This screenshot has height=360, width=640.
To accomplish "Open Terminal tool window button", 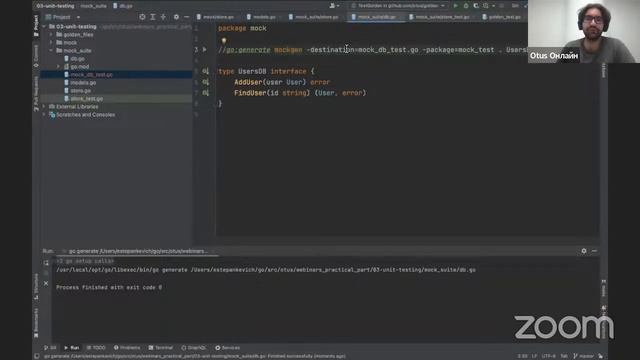I will pos(161,348).
